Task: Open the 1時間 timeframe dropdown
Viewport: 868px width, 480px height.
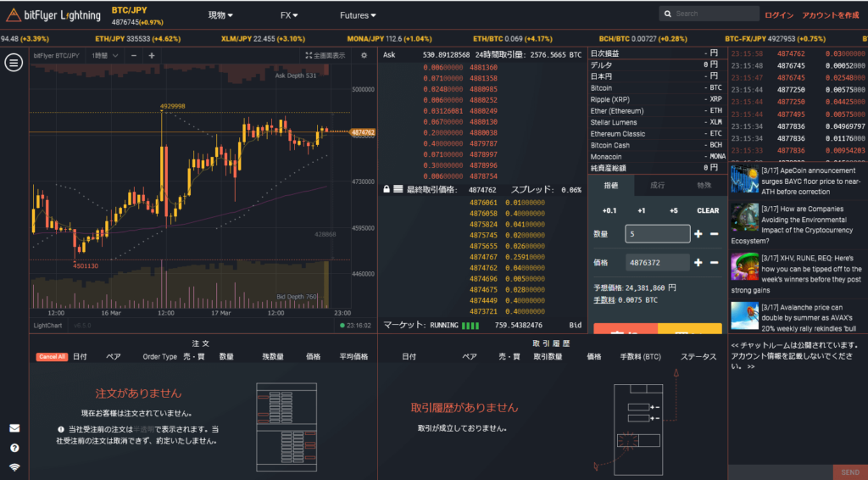Action: (104, 55)
